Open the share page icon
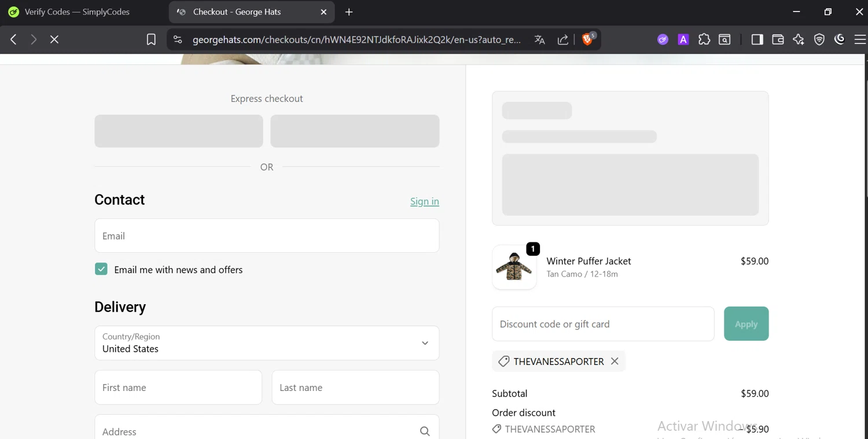Viewport: 868px width, 439px height. click(x=563, y=39)
